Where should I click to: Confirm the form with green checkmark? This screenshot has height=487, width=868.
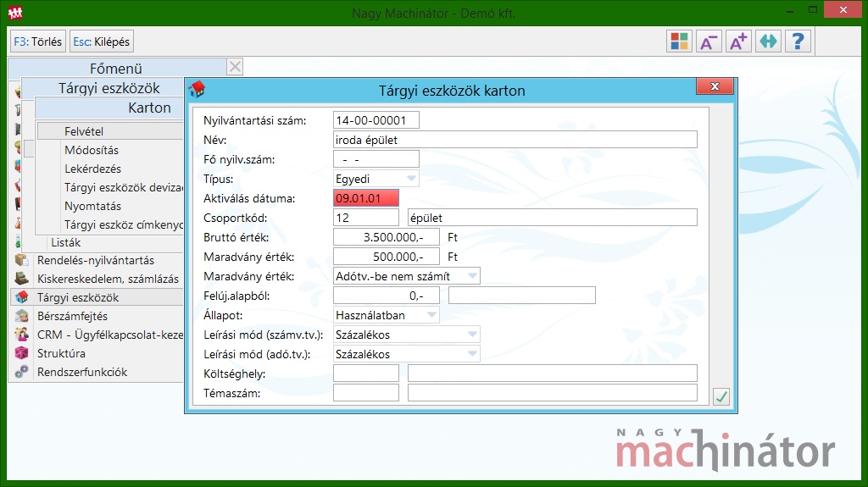pos(721,396)
